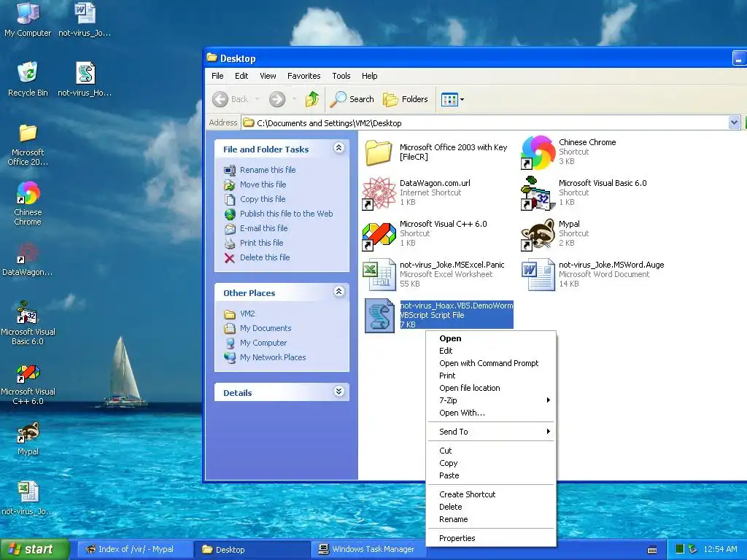747x560 pixels.
Task: Open the Search toolbar button
Action: click(x=352, y=99)
